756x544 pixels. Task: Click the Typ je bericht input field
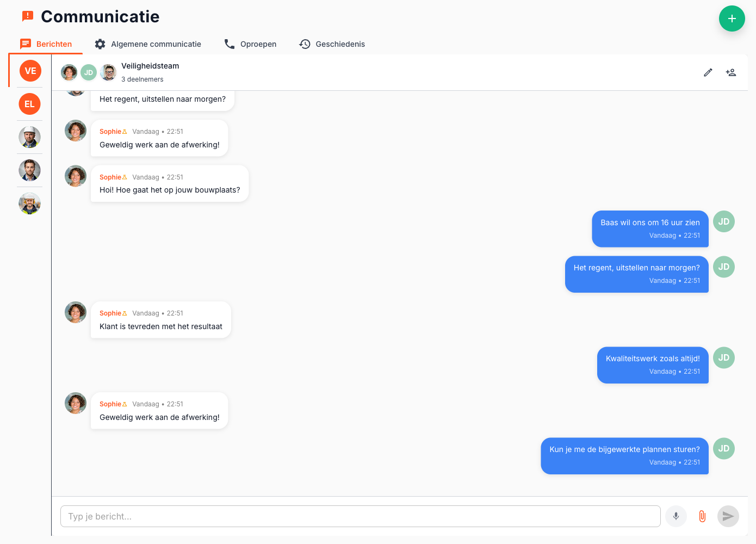360,516
